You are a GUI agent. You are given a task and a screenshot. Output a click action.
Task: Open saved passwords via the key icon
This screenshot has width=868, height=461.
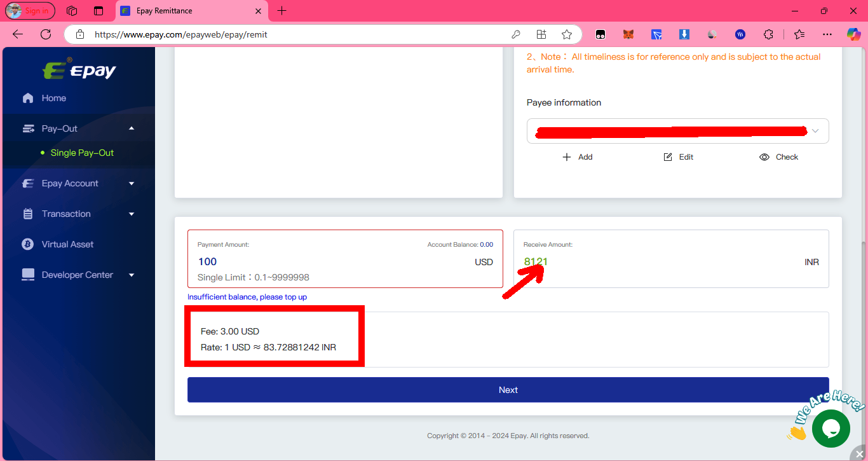pyautogui.click(x=517, y=34)
